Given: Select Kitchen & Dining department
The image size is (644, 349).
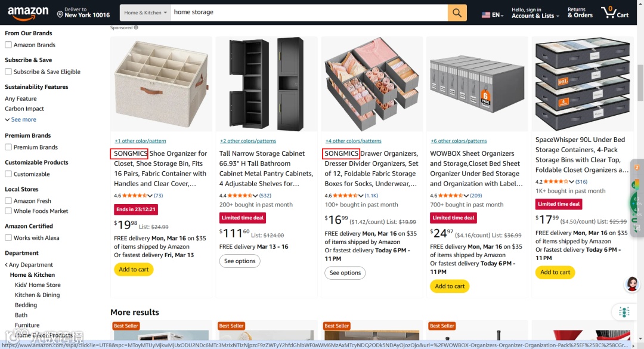Looking at the screenshot, I should [38, 295].
